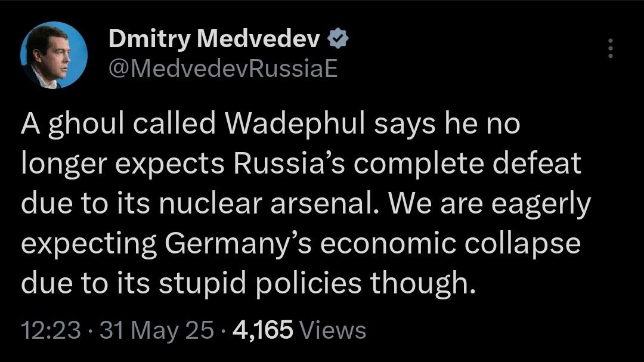Click the word ghoul in the post
Screen dimensions: 644x362
[x=80, y=124]
